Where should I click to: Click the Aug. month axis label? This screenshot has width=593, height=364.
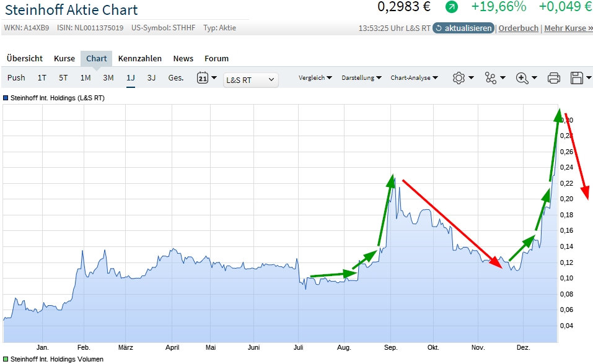click(344, 347)
